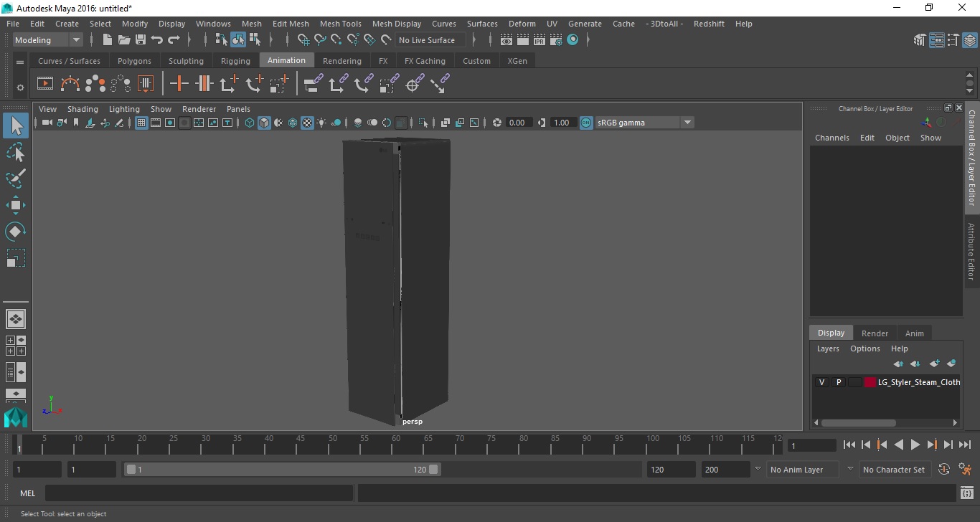Pick the Rotate tool

point(16,232)
